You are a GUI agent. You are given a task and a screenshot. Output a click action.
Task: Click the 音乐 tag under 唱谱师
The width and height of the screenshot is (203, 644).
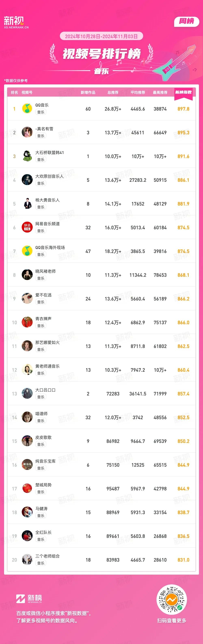(41, 421)
